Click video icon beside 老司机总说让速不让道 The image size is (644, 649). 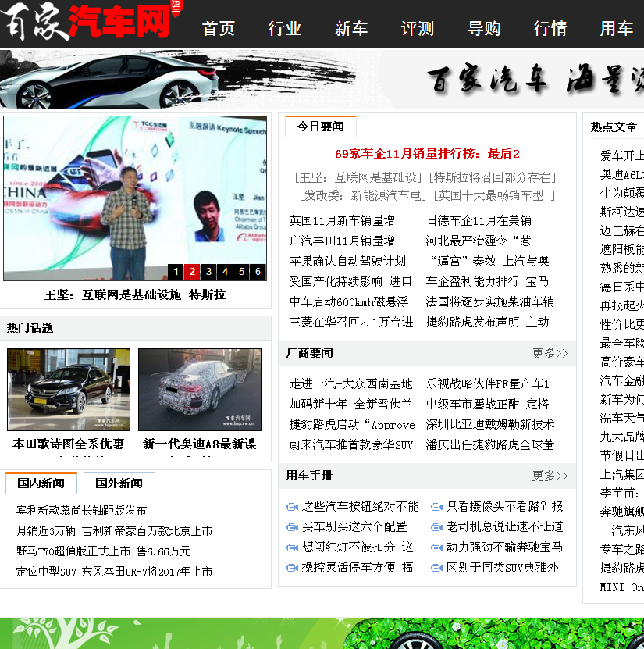437,527
